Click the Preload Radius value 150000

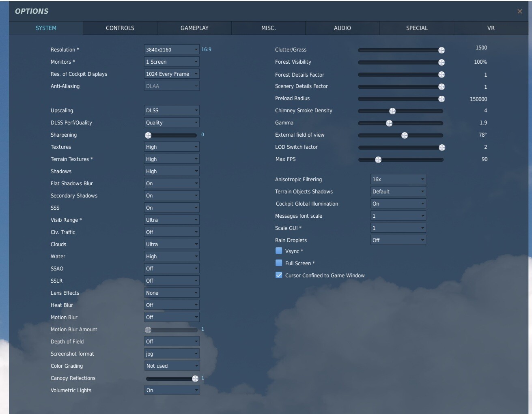pos(478,99)
